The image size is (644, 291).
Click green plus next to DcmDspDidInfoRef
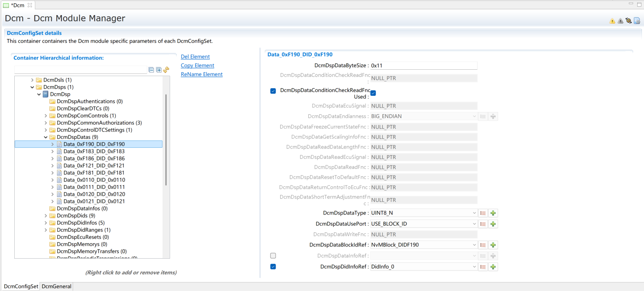pos(493,267)
